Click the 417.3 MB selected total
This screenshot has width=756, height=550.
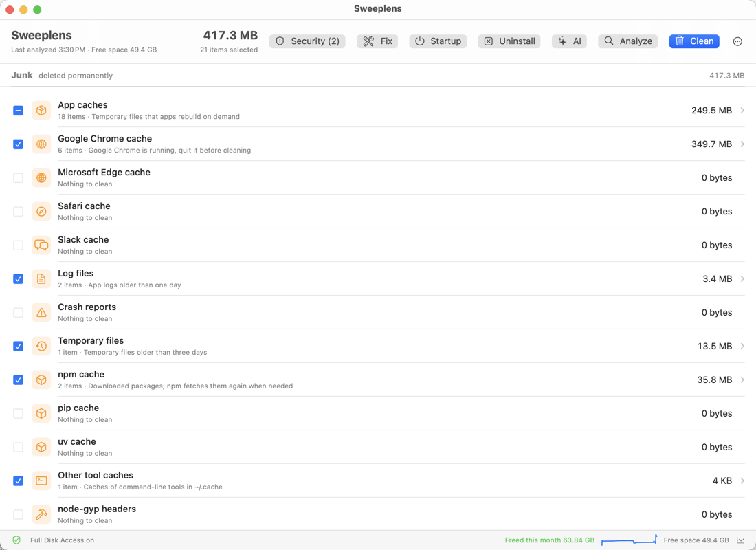pos(230,35)
